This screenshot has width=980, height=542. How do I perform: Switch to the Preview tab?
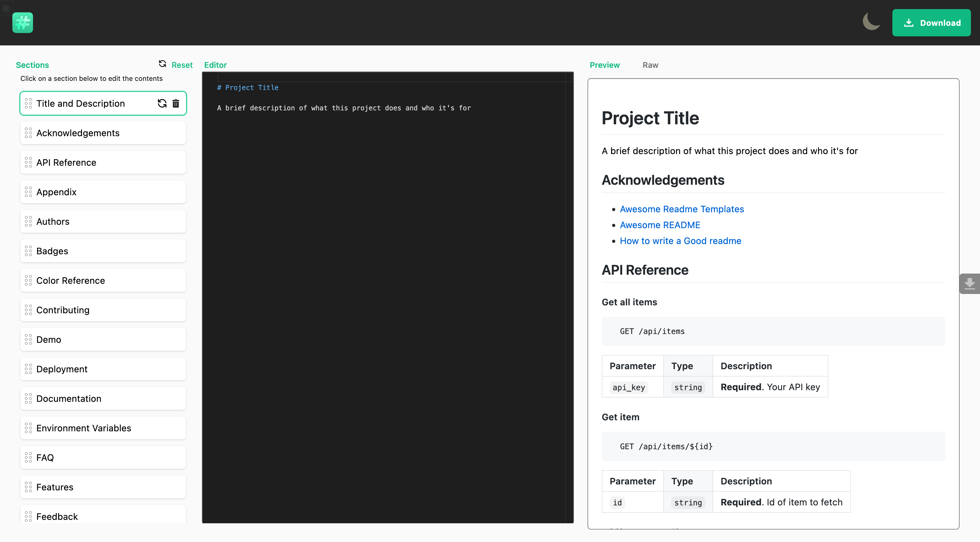(x=605, y=65)
